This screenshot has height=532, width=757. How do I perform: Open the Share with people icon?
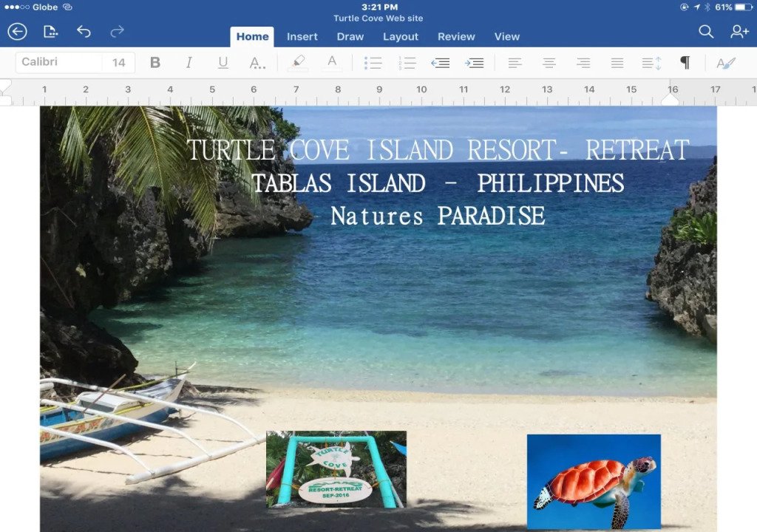739,32
